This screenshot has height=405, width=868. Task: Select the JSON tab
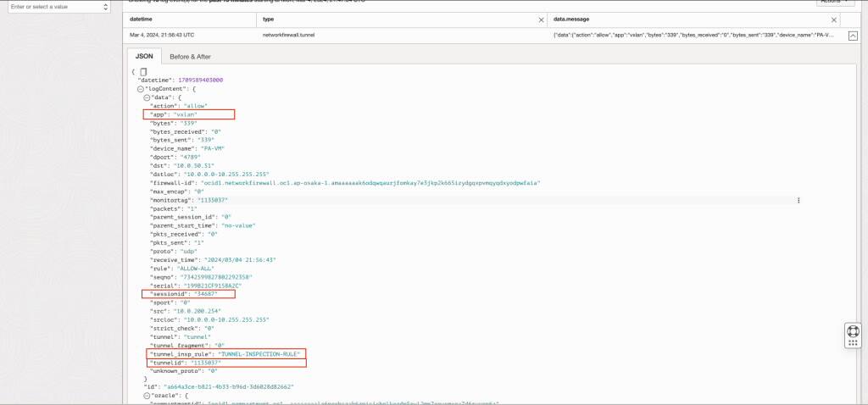[x=144, y=56]
